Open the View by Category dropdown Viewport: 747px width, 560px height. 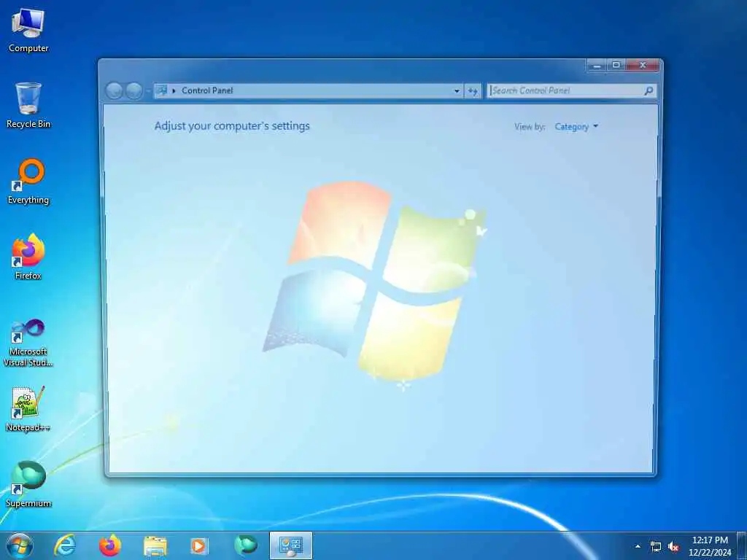coord(576,127)
